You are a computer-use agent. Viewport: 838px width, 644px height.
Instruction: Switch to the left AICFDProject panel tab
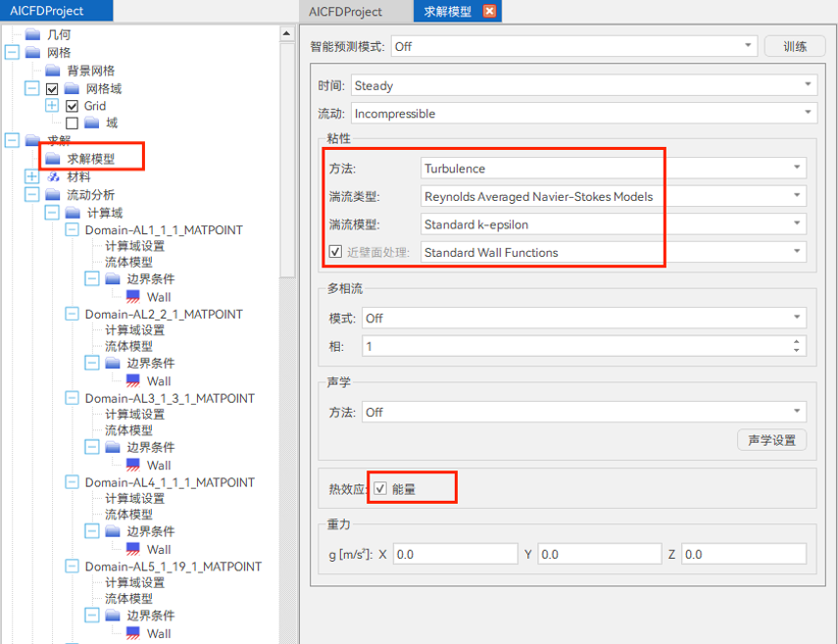56,11
